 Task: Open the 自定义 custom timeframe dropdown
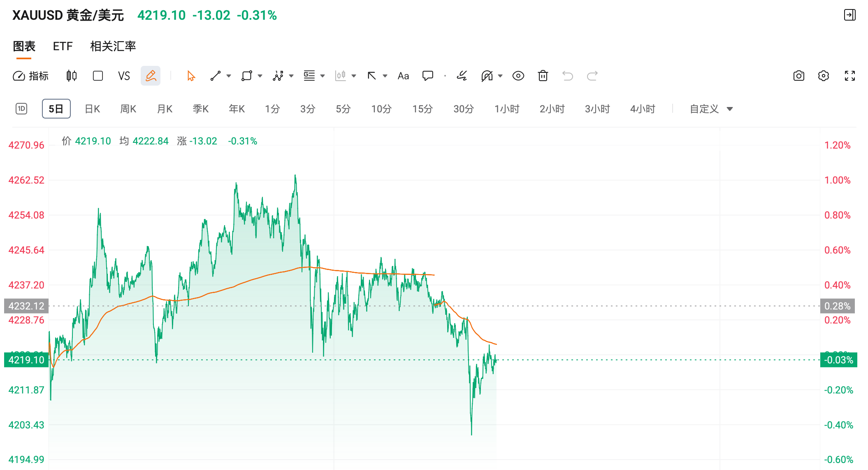tap(711, 109)
